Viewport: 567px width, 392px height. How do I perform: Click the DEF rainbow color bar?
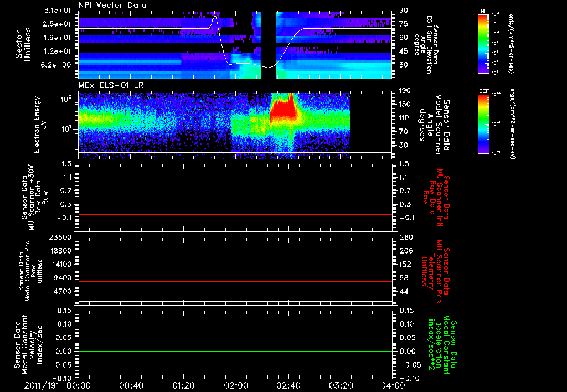pos(483,124)
